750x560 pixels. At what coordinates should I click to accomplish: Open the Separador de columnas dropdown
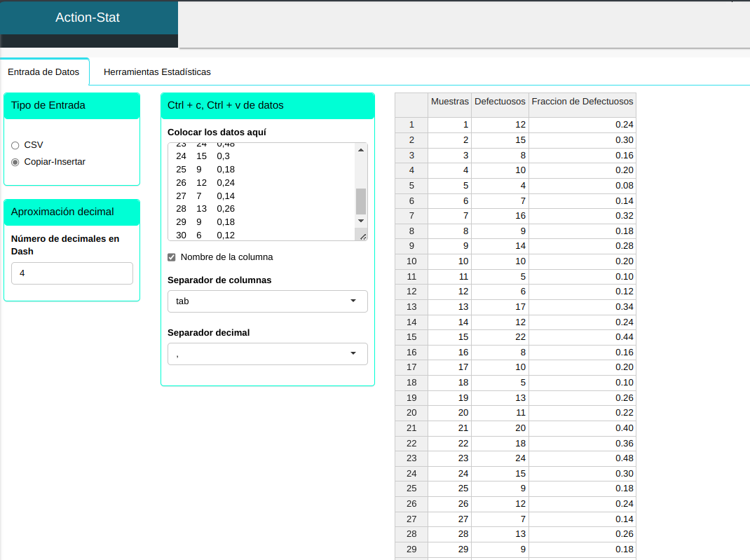(x=267, y=301)
